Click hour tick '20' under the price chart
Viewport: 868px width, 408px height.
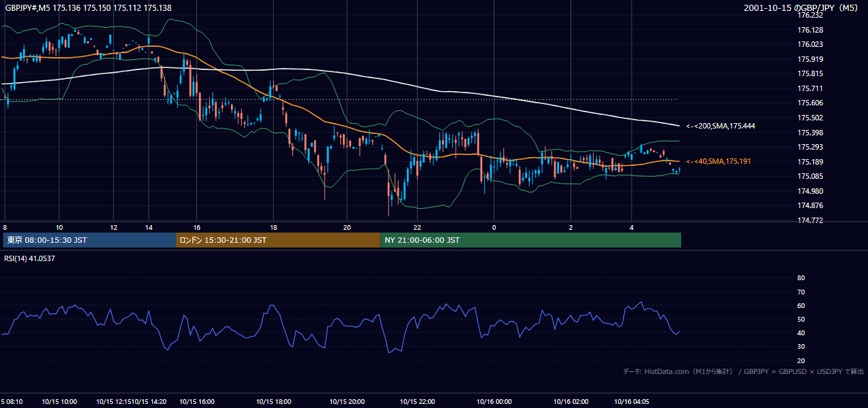click(347, 228)
